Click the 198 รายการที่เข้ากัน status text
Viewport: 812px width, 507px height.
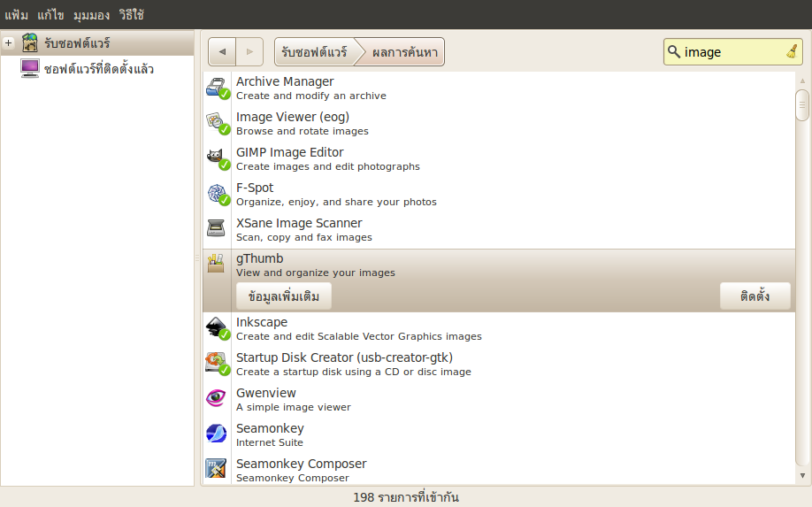(405, 497)
